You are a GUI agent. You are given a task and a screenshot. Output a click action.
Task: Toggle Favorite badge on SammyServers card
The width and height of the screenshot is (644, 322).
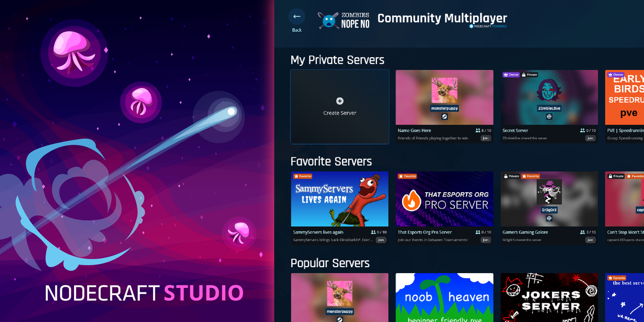coord(303,176)
